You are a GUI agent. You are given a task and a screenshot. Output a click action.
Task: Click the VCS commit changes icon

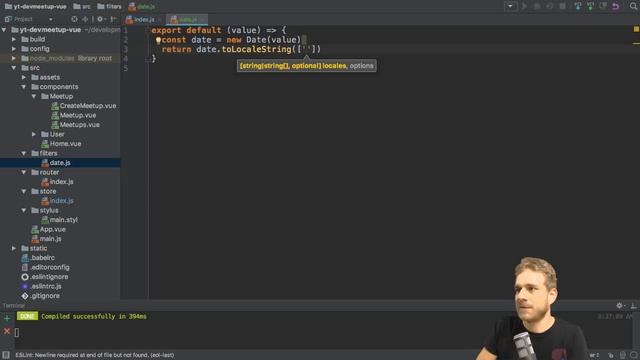590,6
